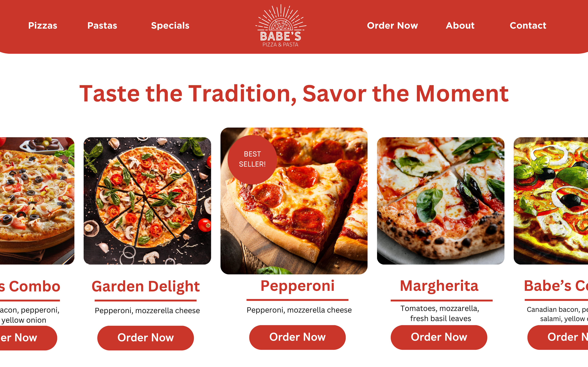This screenshot has height=367, width=588.
Task: Open the Pastas menu item
Action: pyautogui.click(x=102, y=26)
